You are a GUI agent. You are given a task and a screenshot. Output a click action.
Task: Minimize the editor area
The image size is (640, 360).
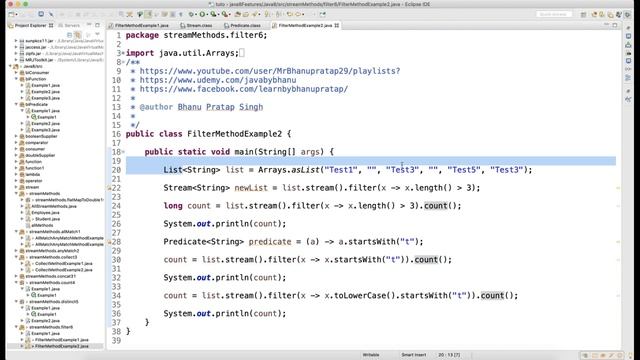(x=607, y=25)
